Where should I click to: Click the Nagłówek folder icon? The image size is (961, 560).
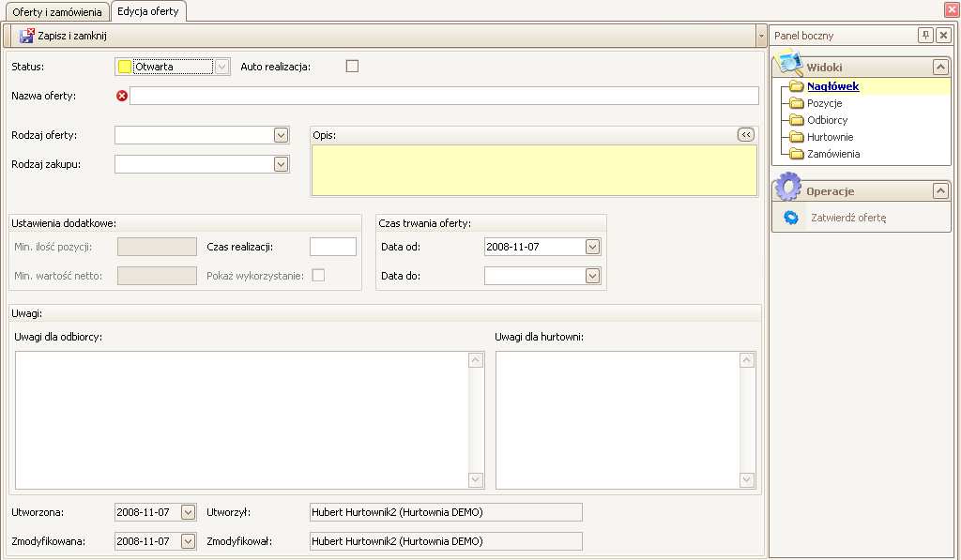796,86
